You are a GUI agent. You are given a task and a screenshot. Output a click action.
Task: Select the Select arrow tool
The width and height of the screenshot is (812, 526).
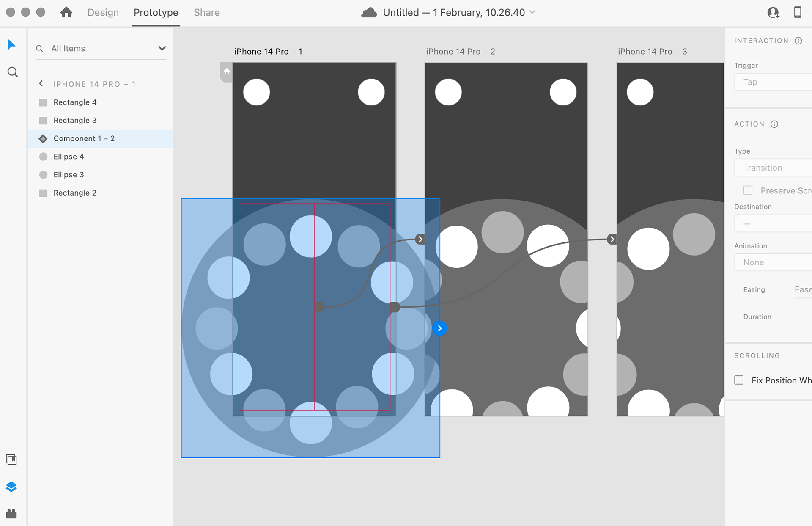(x=12, y=44)
